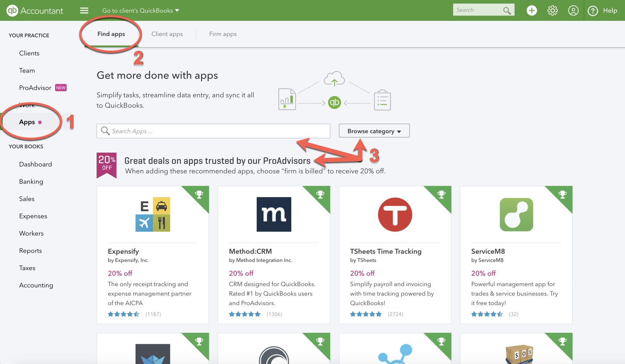625x364 pixels.
Task: Open Expenses in the sidebar
Action: click(x=33, y=216)
